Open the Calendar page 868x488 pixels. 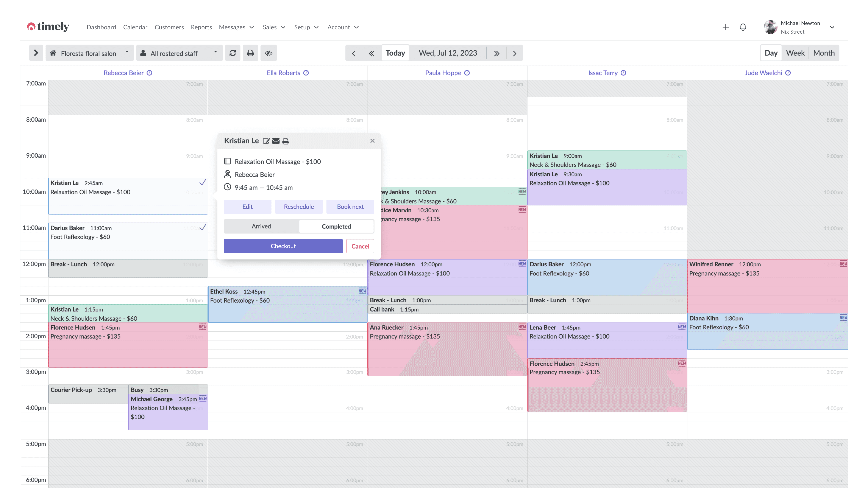(135, 27)
